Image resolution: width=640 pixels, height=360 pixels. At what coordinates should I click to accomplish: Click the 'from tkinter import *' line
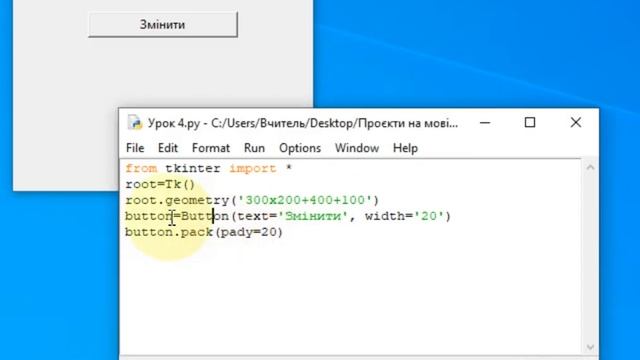pos(209,169)
